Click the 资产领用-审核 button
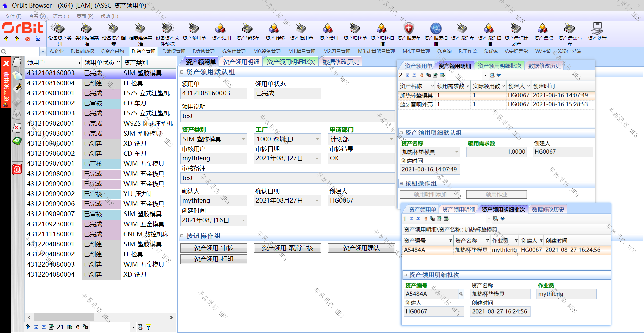This screenshot has width=644, height=333. 214,248
